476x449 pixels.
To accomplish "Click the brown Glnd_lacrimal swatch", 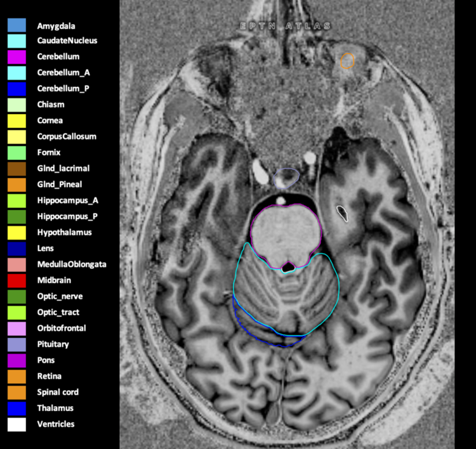I will click(17, 169).
